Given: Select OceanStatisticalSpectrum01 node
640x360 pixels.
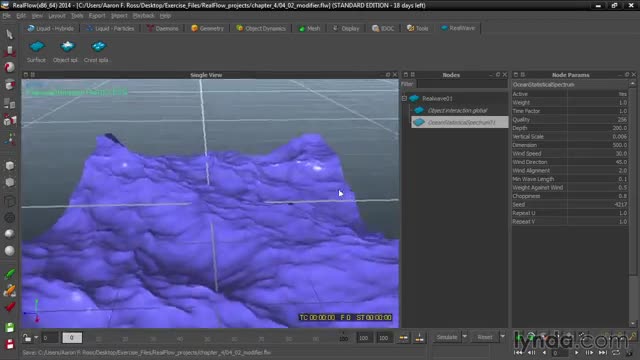Looking at the screenshot, I should [460, 122].
